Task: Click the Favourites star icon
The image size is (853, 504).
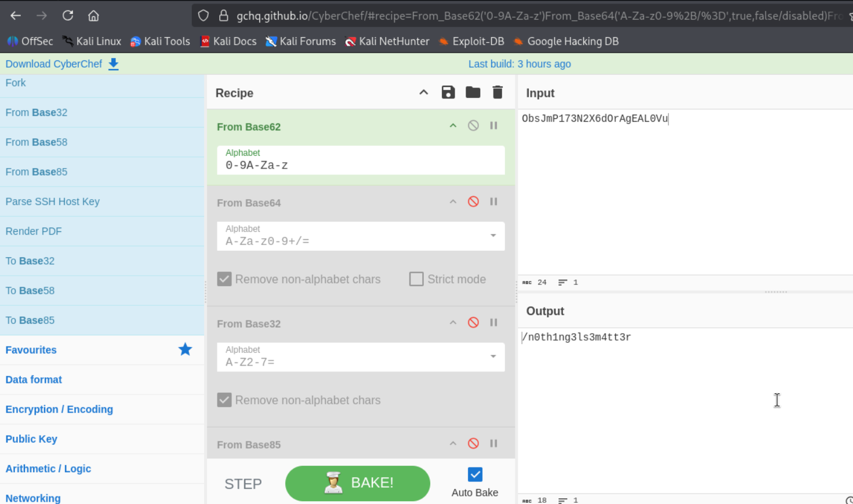Action: (185, 349)
